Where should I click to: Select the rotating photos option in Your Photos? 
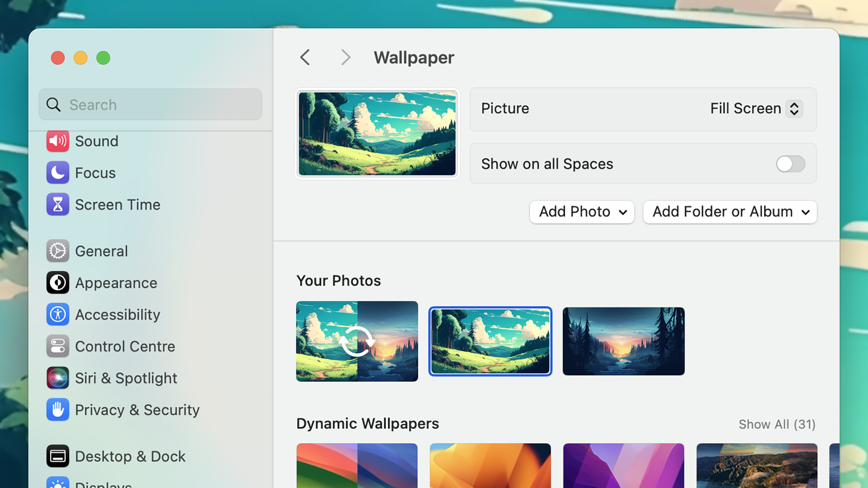click(357, 341)
